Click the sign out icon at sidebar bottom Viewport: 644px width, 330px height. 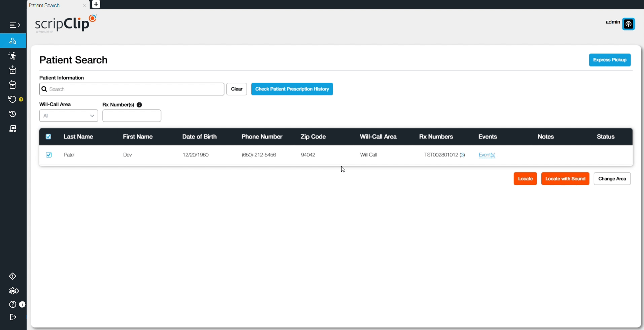(x=12, y=317)
